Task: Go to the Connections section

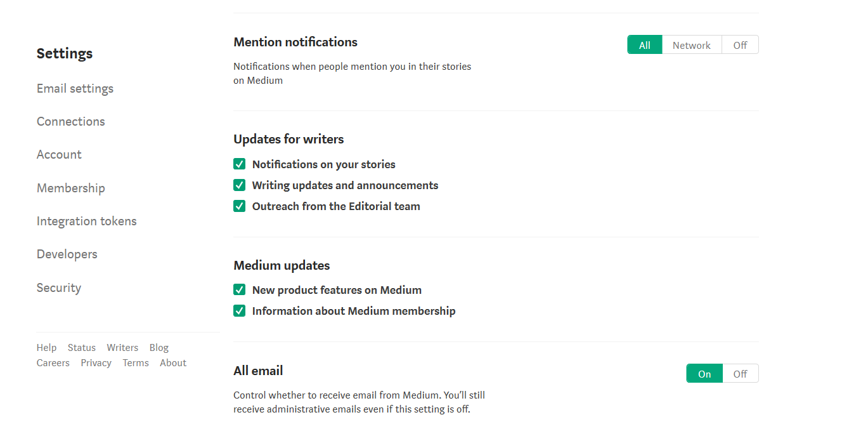Action: [x=70, y=121]
